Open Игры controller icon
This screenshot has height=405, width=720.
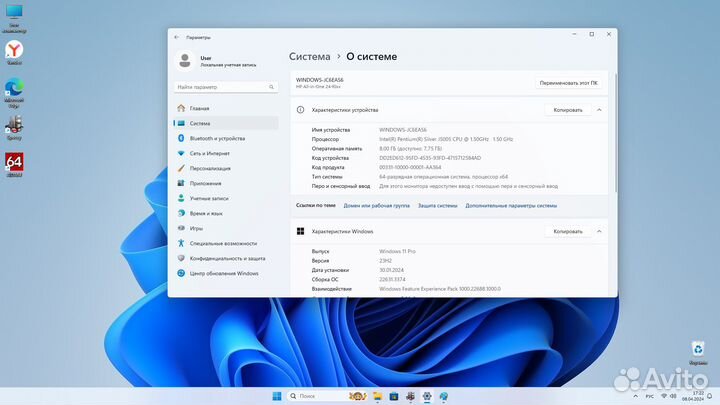(x=181, y=228)
